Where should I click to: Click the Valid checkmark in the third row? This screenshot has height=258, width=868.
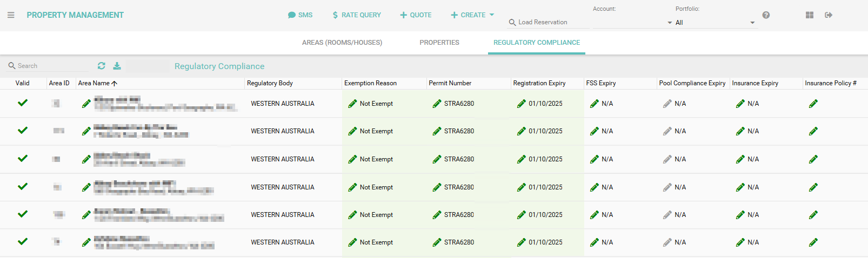coord(23,159)
